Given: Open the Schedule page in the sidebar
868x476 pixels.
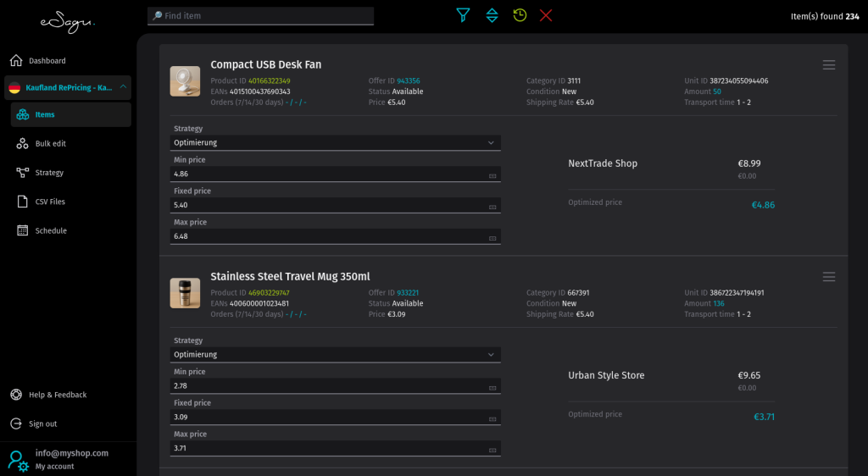Looking at the screenshot, I should coord(50,230).
